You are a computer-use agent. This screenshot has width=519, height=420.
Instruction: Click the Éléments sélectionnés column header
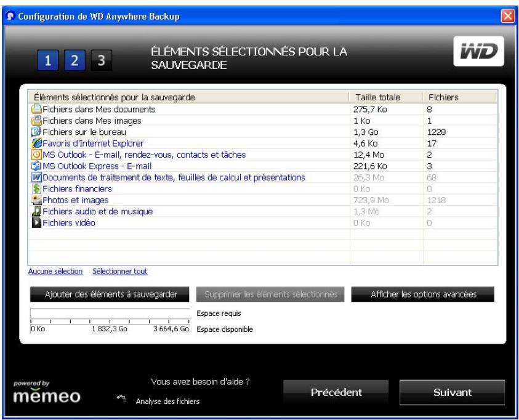point(188,97)
